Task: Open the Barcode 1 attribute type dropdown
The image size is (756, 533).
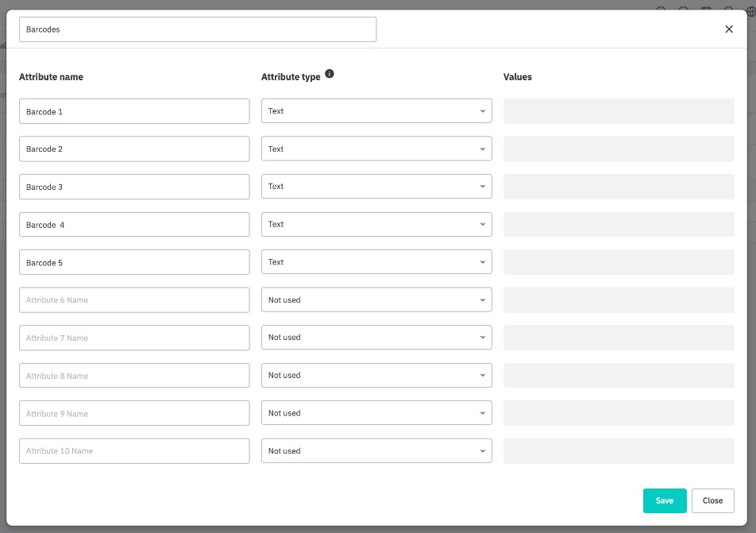Action: click(376, 111)
